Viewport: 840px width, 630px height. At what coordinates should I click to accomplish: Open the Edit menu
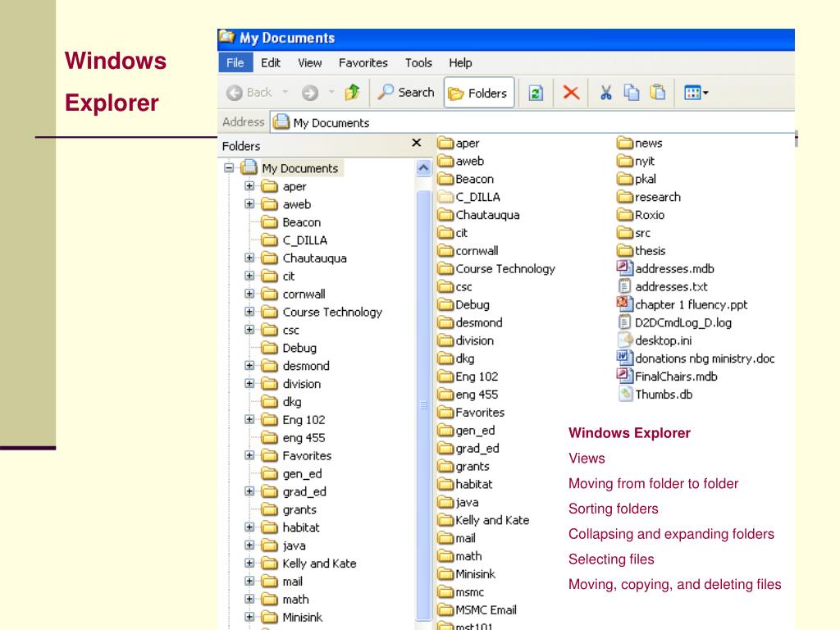coord(271,62)
